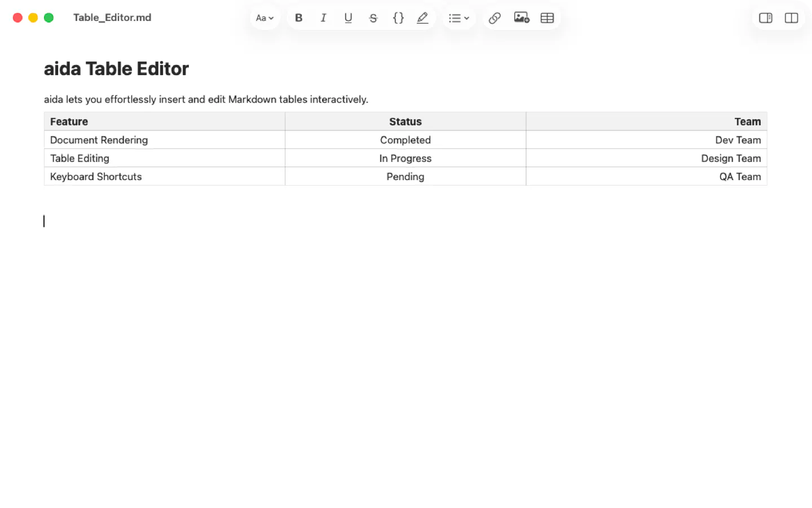Toggle italic formatting
Viewport: 812px width, 508px height.
(x=323, y=18)
